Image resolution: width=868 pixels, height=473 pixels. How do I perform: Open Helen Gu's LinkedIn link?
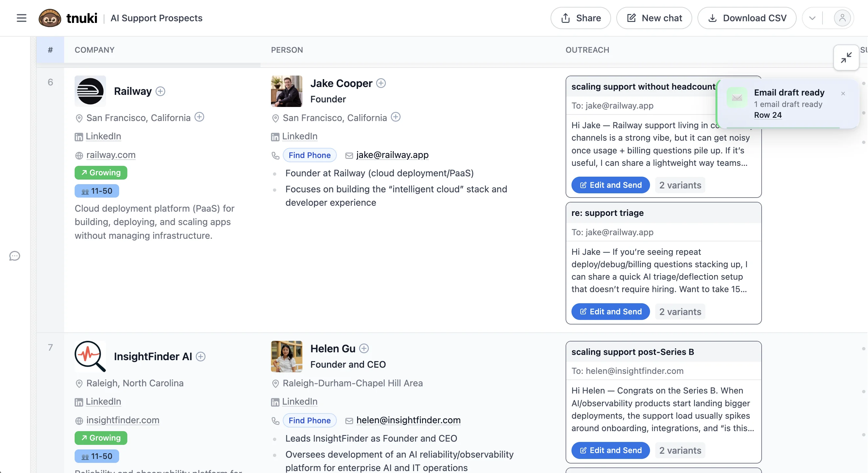(299, 401)
